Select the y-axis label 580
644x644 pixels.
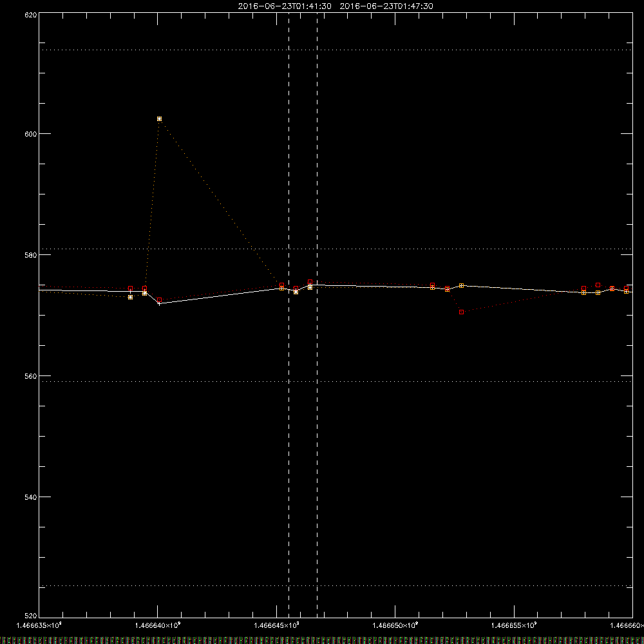[x=31, y=254]
